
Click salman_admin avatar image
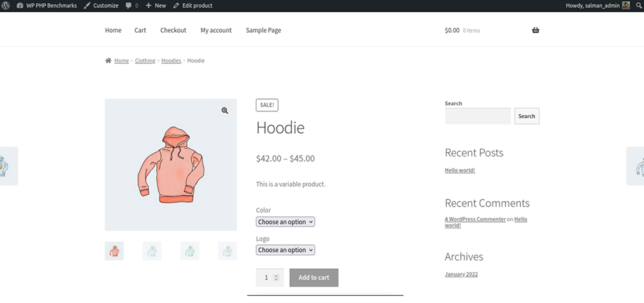click(x=625, y=5)
